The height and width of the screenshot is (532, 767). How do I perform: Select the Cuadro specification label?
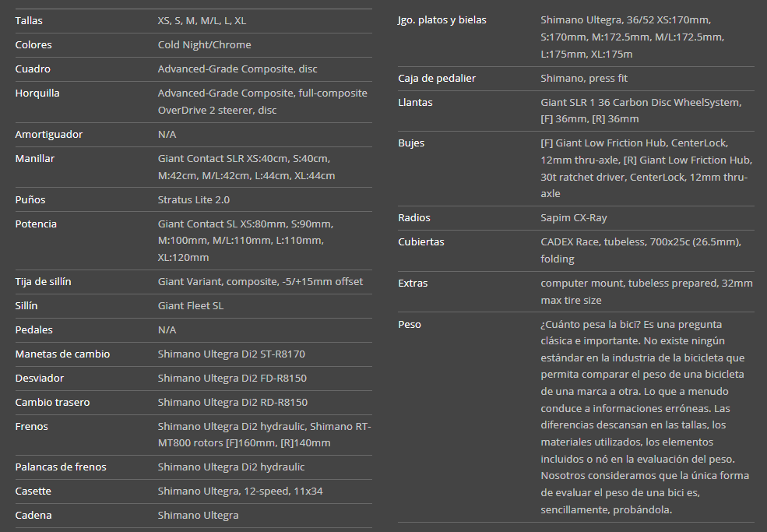33,69
